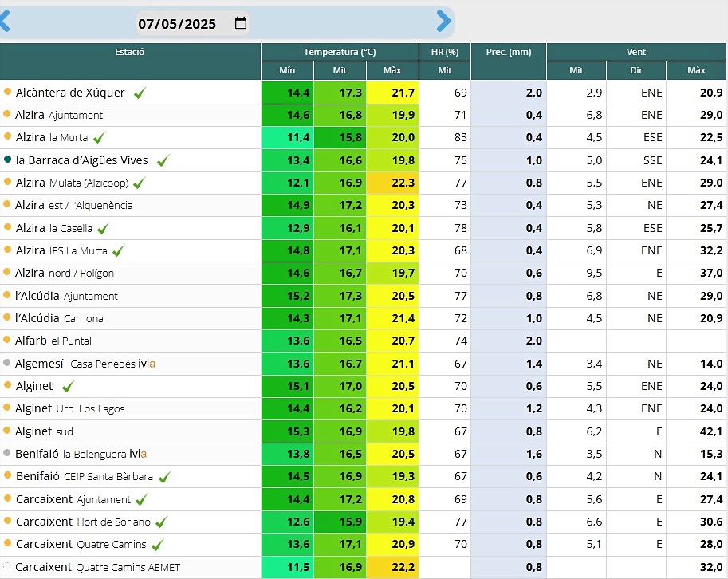
Task: Click the check mark beside Carcaixent Hort de Soriano
Action: pos(162,522)
